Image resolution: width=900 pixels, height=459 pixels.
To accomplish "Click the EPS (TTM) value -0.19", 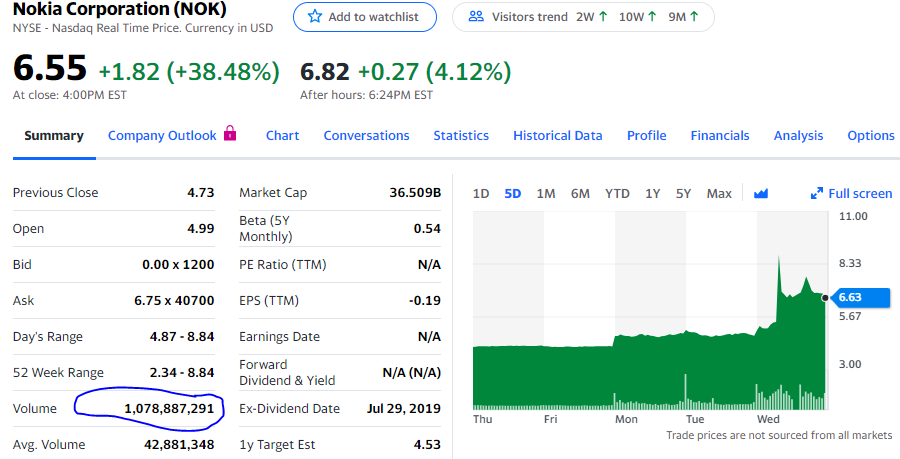I will [x=425, y=301].
